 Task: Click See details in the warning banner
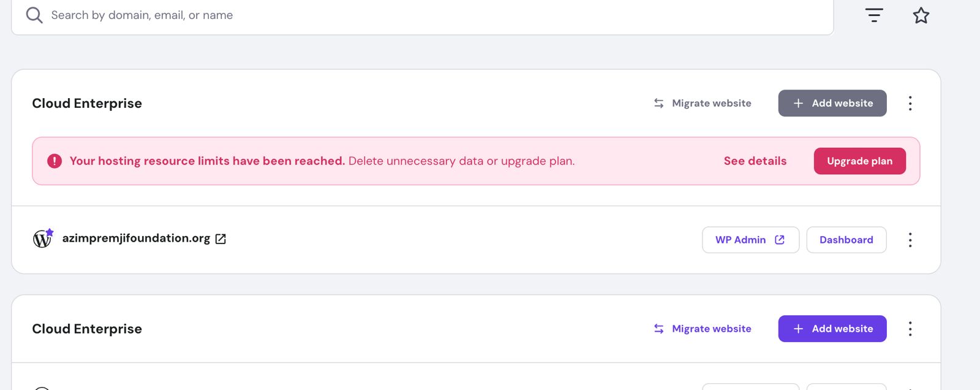tap(755, 161)
